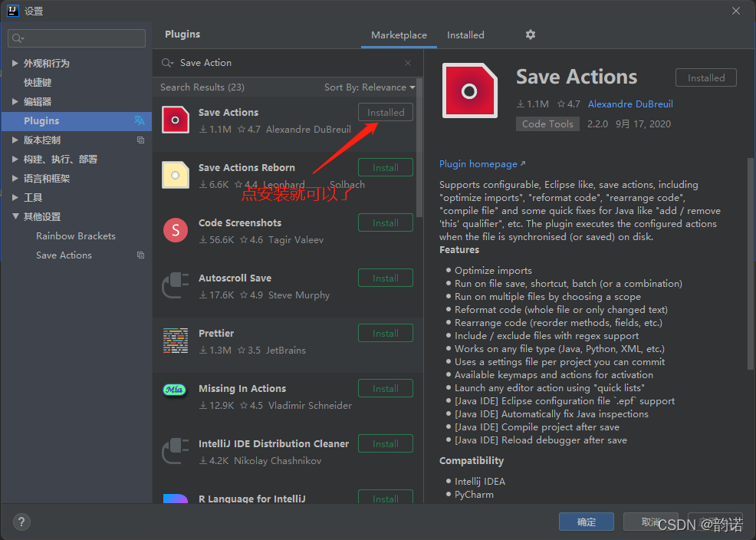Install IntelliJ IDE Distribution Cleaner plugin
This screenshot has width=756, height=540.
pos(385,444)
